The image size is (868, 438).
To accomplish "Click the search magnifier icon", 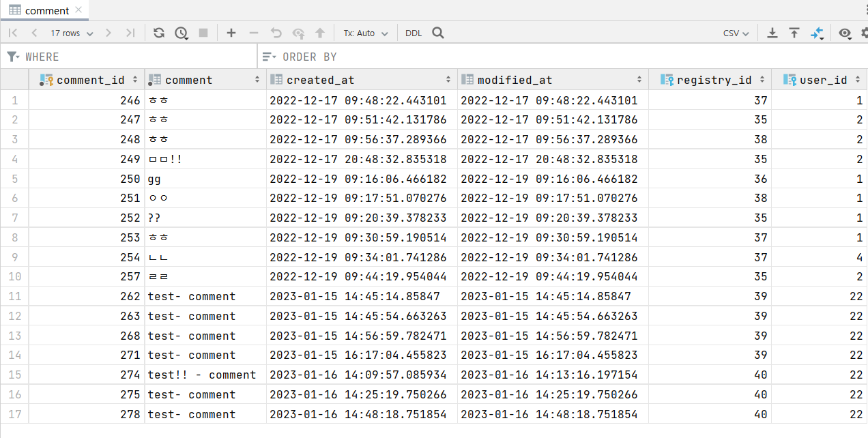I will tap(438, 33).
